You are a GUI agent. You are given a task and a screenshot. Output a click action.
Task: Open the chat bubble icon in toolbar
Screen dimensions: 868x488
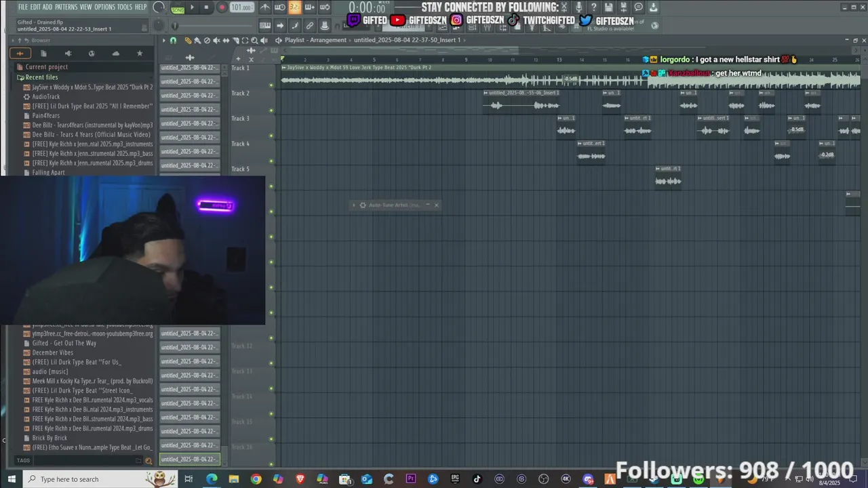pyautogui.click(x=639, y=7)
